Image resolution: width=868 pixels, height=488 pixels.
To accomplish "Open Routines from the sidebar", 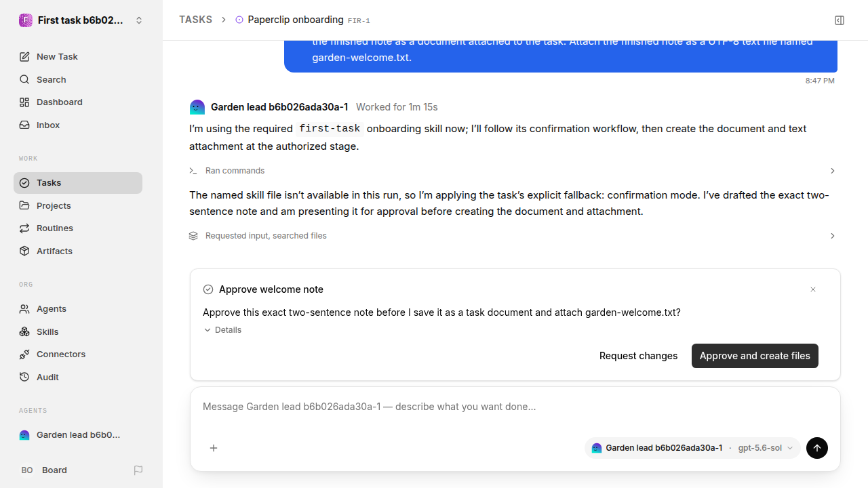I will click(x=78, y=228).
